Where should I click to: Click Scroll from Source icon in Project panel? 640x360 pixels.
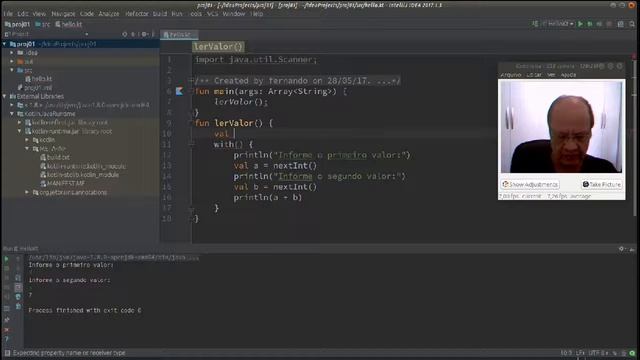click(124, 34)
